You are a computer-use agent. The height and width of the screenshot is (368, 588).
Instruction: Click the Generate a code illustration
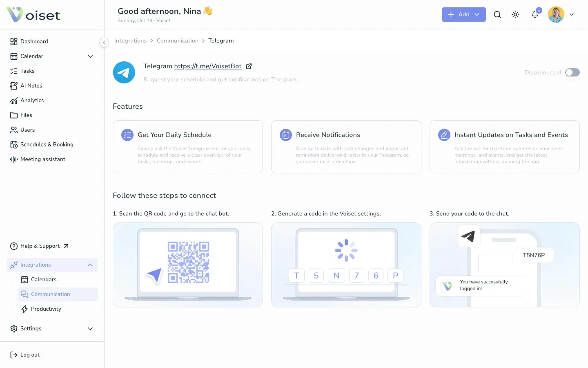[x=346, y=265]
